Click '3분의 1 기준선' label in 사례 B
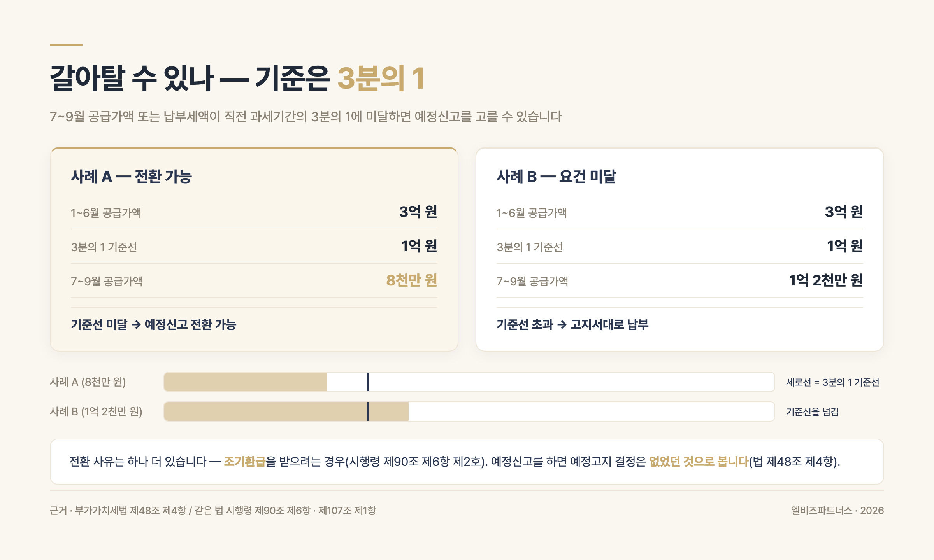 [530, 247]
